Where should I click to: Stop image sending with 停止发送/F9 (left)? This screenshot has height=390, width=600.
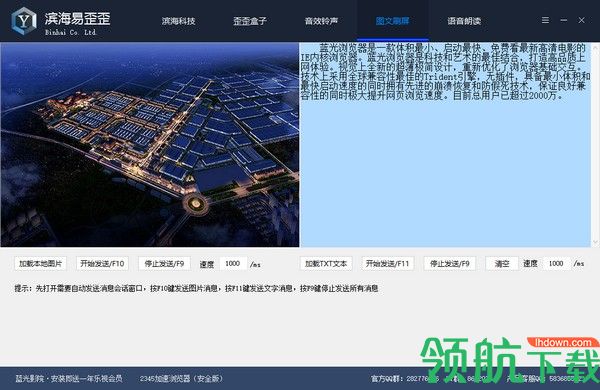pyautogui.click(x=164, y=264)
